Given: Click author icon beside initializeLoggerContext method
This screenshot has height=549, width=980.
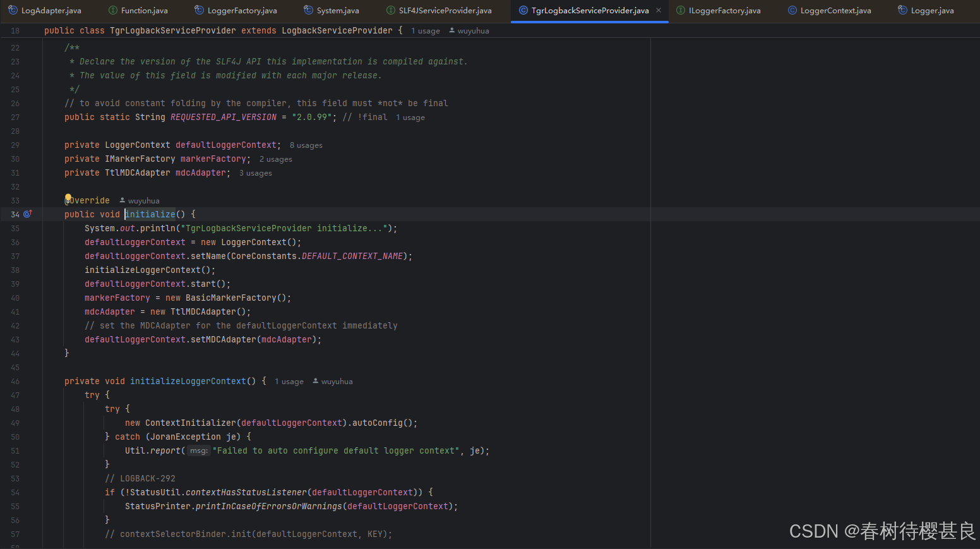Looking at the screenshot, I should tap(316, 381).
